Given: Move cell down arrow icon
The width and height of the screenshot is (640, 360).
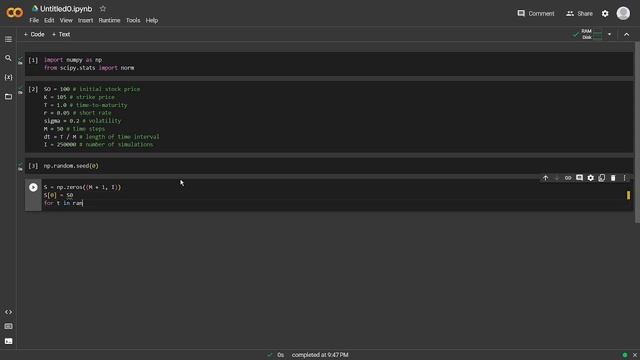Looking at the screenshot, I should (557, 178).
